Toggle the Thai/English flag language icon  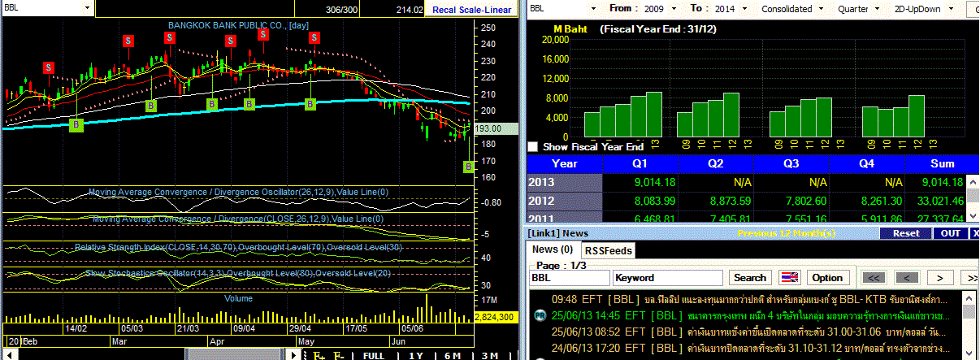tap(789, 277)
